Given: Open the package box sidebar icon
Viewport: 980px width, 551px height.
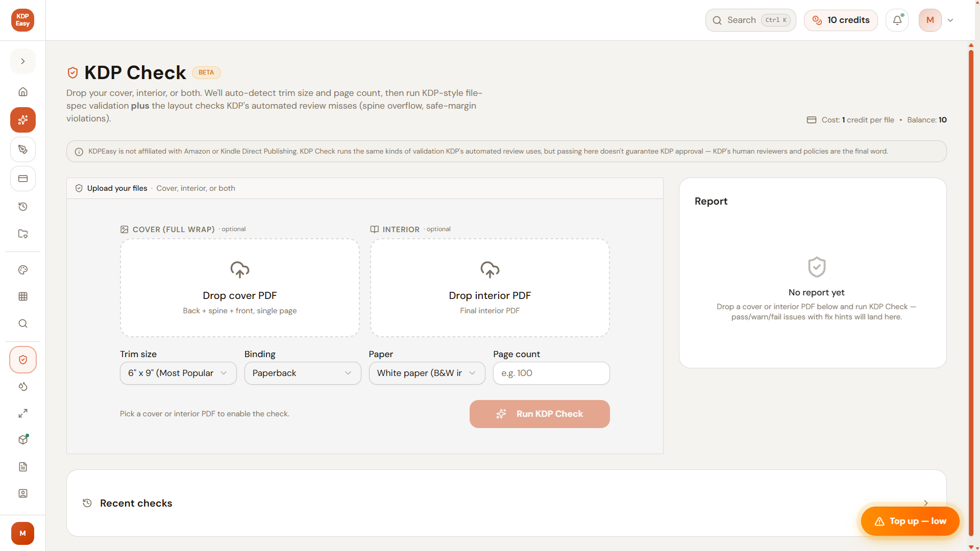Looking at the screenshot, I should click(x=23, y=440).
